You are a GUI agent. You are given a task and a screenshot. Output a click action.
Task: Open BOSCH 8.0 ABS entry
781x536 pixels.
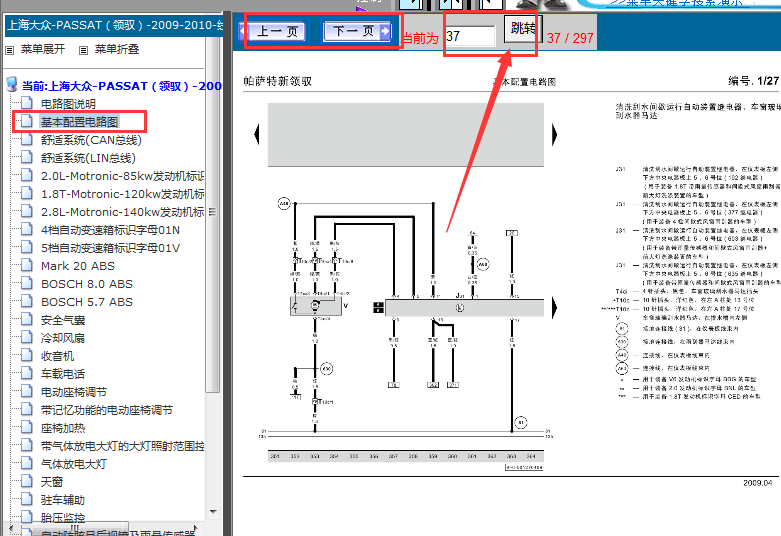coord(87,284)
